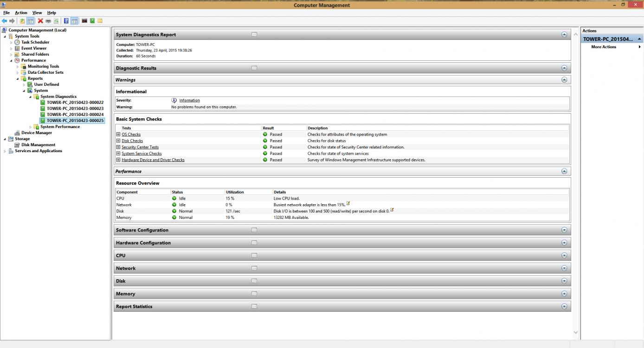Select Computer Management (Local) root node

(37, 30)
